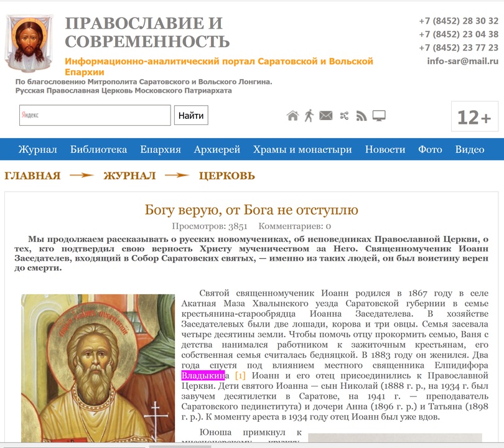Open the Библиотека menu

[99, 149]
